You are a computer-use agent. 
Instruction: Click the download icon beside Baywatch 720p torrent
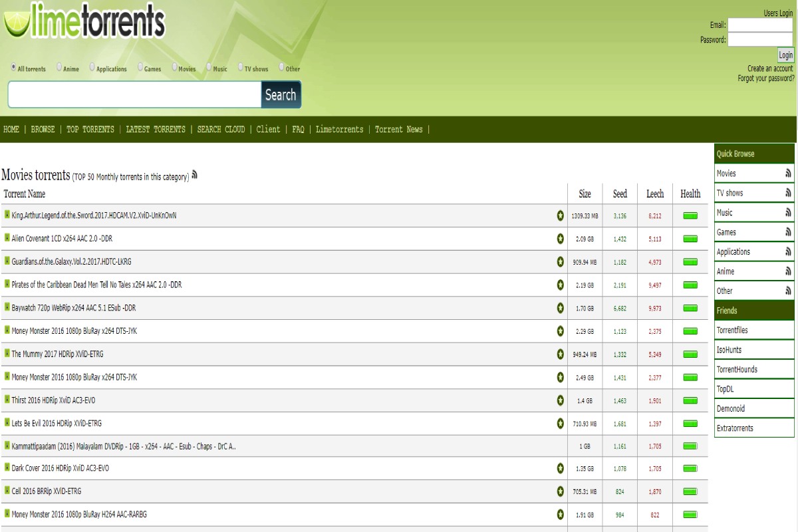point(7,307)
